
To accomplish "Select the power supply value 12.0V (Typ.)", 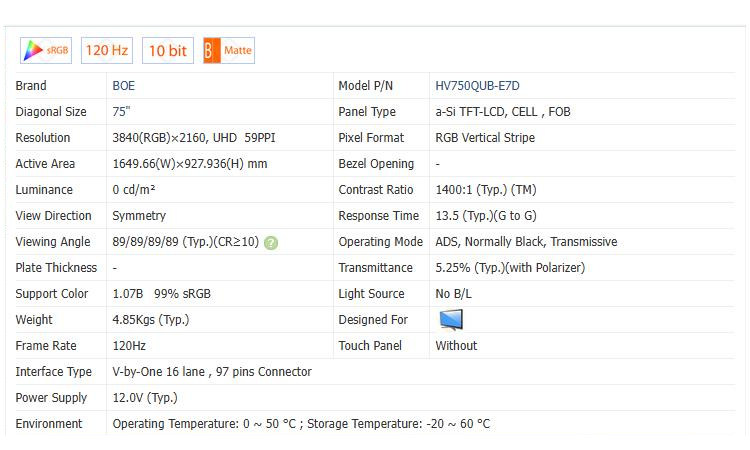I will (145, 397).
